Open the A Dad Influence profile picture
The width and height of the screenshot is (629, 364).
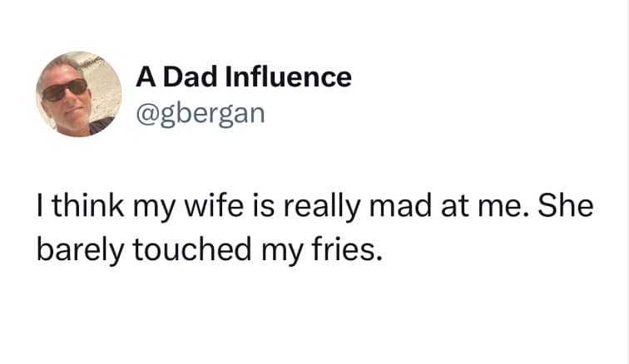[x=76, y=93]
